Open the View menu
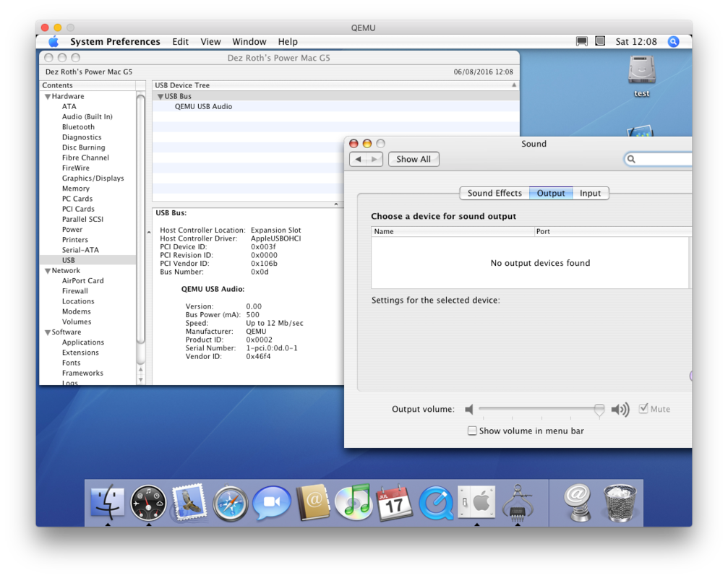This screenshot has height=578, width=728. 210,42
